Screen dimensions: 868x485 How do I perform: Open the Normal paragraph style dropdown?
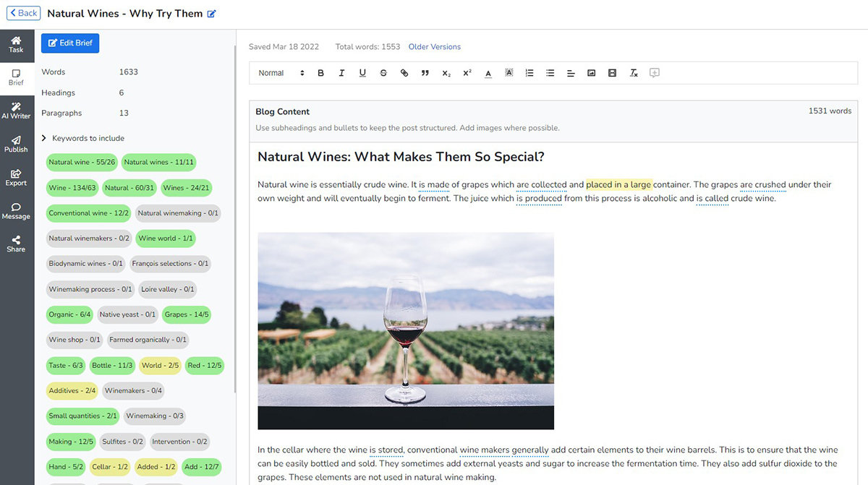281,73
